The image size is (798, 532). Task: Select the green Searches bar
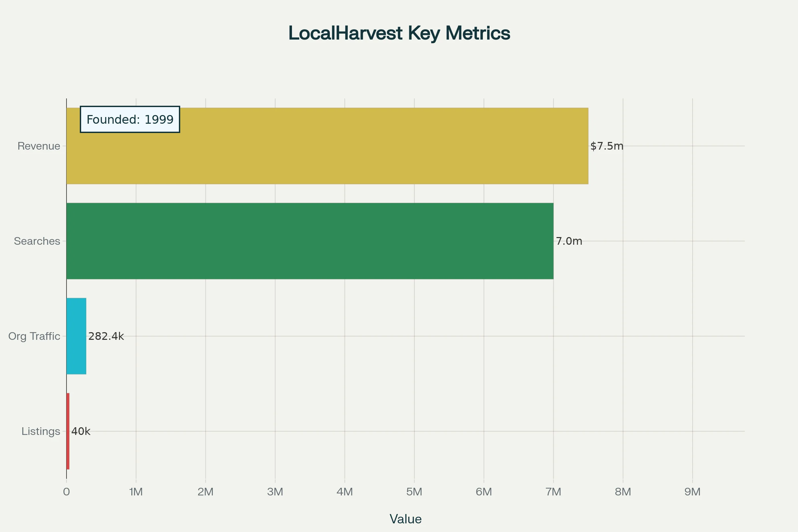305,241
